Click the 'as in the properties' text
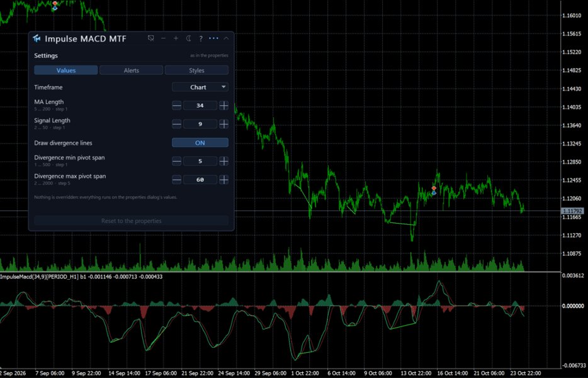The image size is (588, 378). click(209, 55)
